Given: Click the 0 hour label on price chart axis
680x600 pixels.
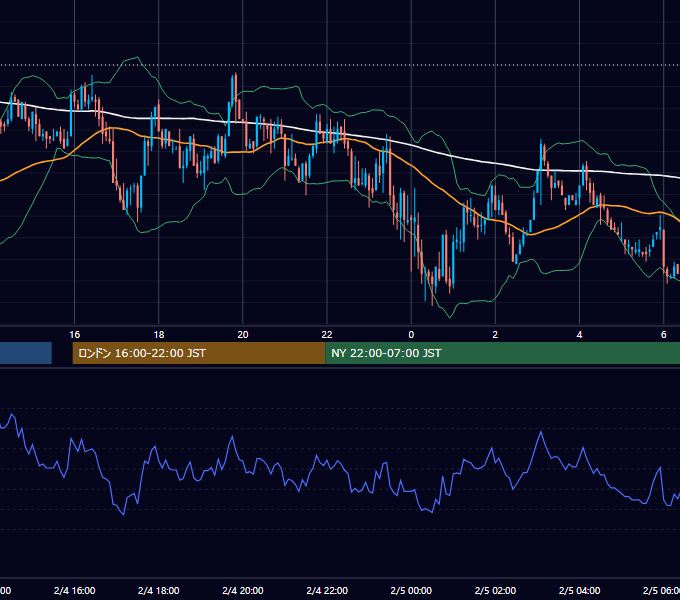Looking at the screenshot, I should [411, 334].
